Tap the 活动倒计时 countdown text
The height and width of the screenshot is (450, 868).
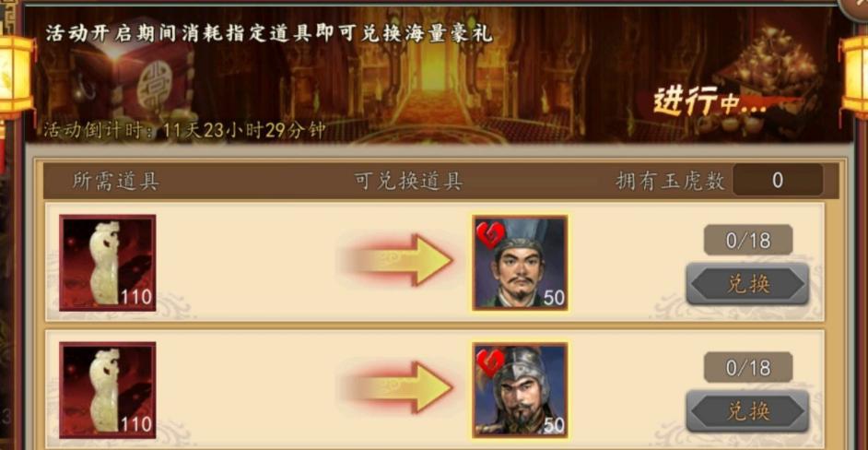coord(184,131)
